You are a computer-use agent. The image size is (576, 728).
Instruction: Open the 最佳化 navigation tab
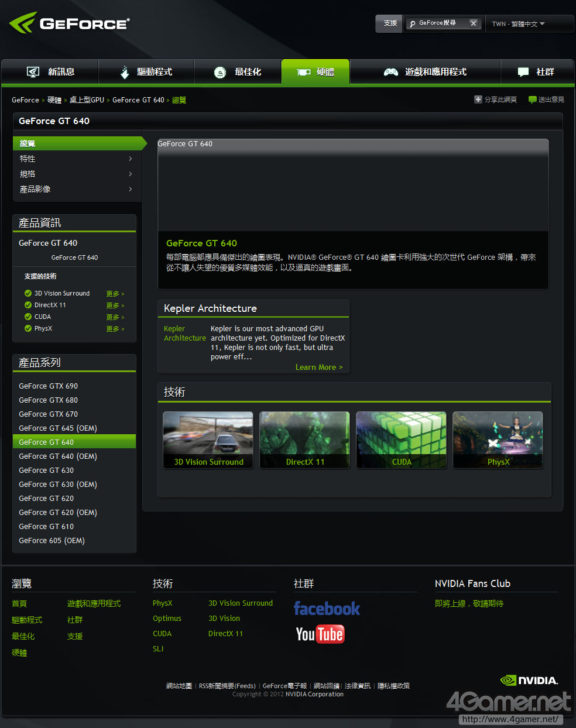238,72
